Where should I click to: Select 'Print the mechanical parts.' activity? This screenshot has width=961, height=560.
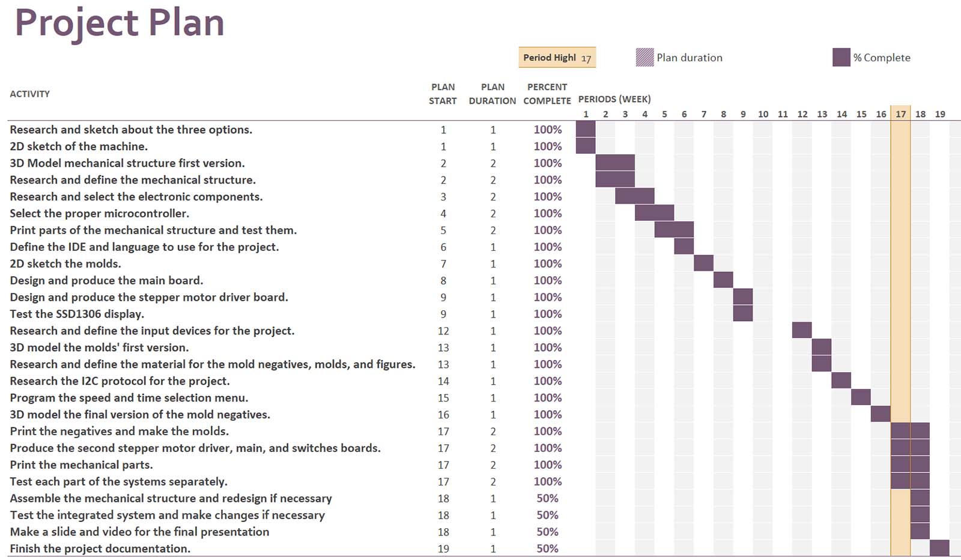pyautogui.click(x=81, y=466)
